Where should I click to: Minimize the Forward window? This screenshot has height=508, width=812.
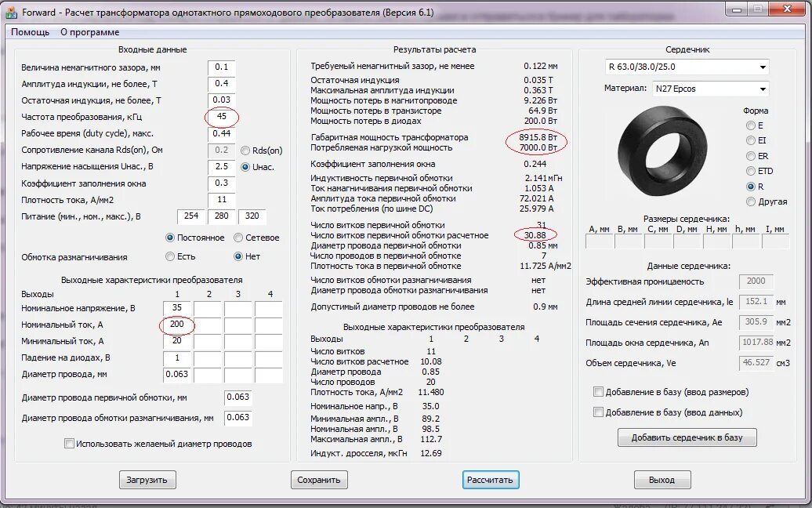737,9
